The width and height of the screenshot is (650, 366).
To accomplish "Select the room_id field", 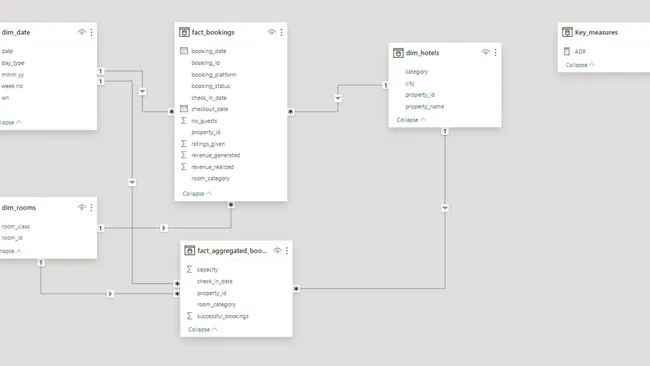I will pos(12,238).
